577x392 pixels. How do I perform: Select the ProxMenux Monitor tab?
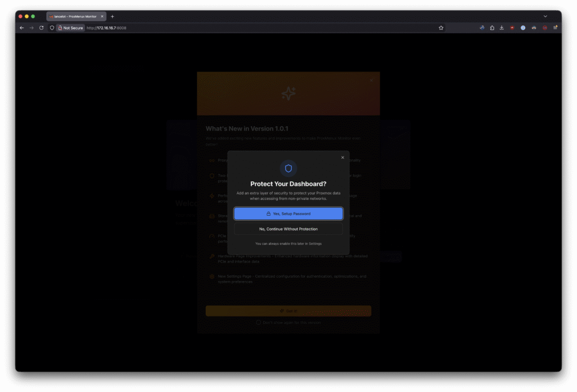75,16
